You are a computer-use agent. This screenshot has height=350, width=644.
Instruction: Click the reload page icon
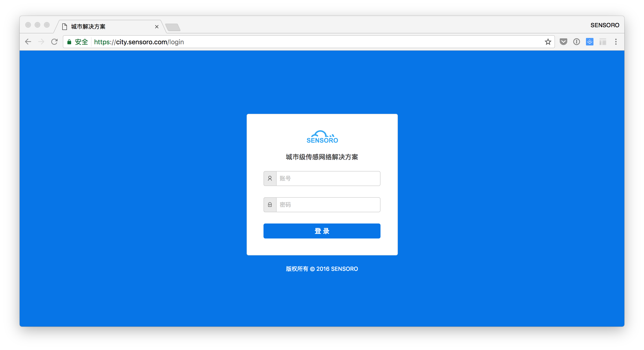(x=54, y=41)
